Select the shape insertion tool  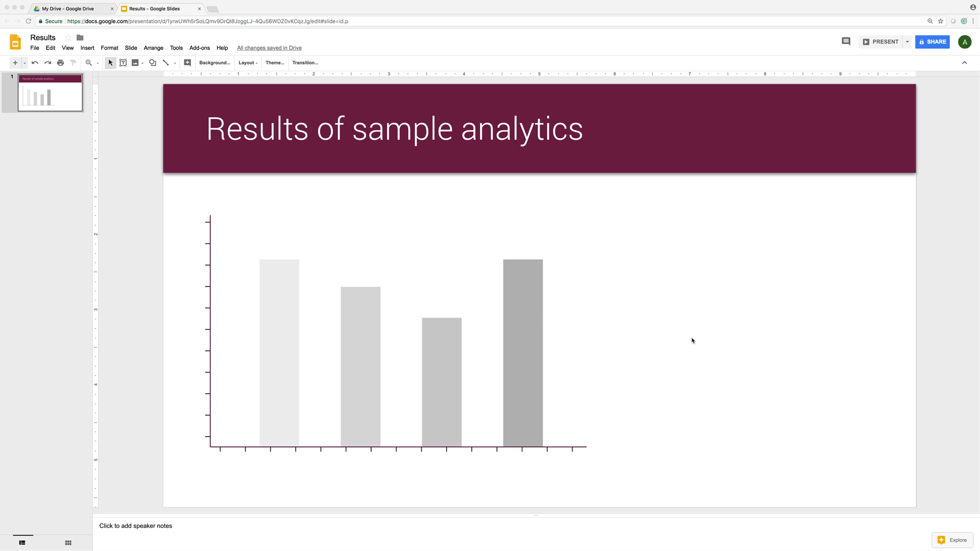153,63
